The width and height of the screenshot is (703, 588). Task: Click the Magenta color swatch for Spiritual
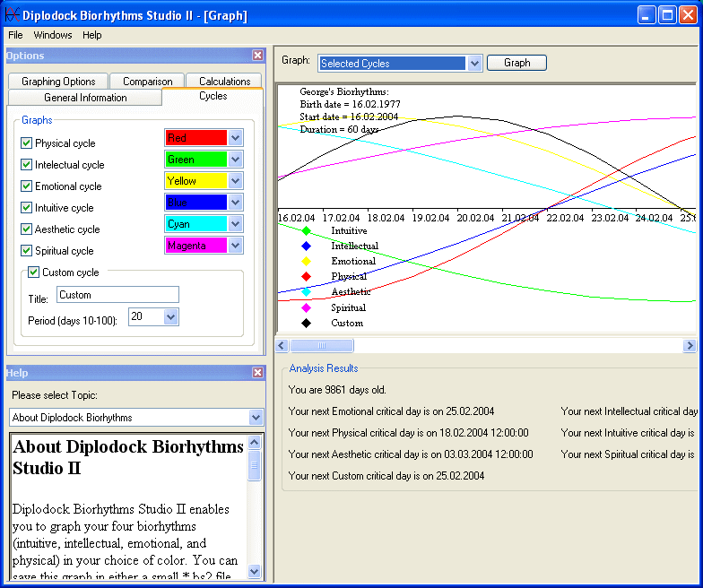tap(196, 246)
